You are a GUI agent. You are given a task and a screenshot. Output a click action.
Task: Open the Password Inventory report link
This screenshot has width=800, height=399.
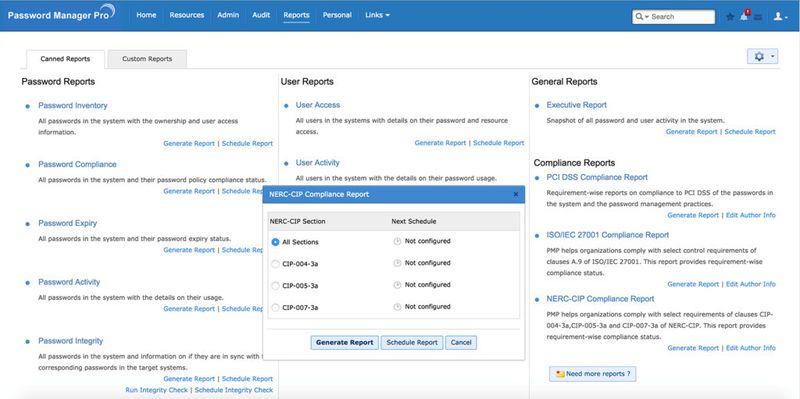pyautogui.click(x=73, y=106)
